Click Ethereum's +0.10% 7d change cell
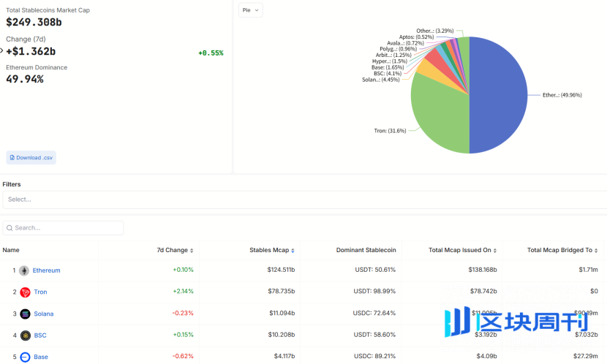 tap(183, 270)
